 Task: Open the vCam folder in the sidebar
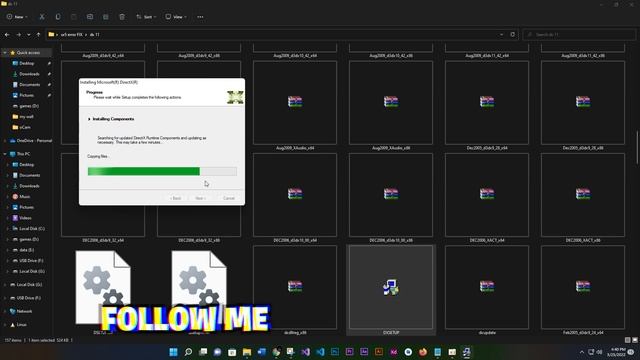click(x=24, y=127)
